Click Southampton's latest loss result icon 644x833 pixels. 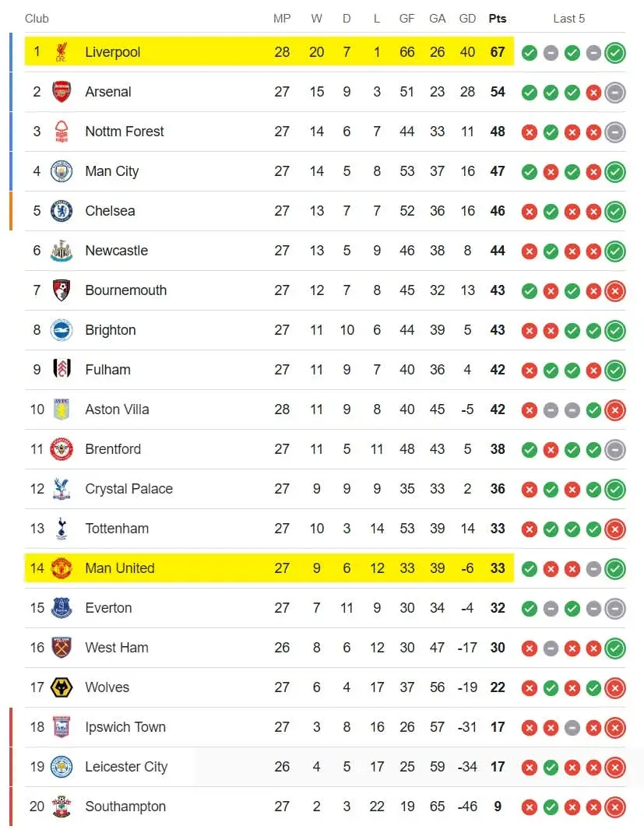[x=614, y=807]
